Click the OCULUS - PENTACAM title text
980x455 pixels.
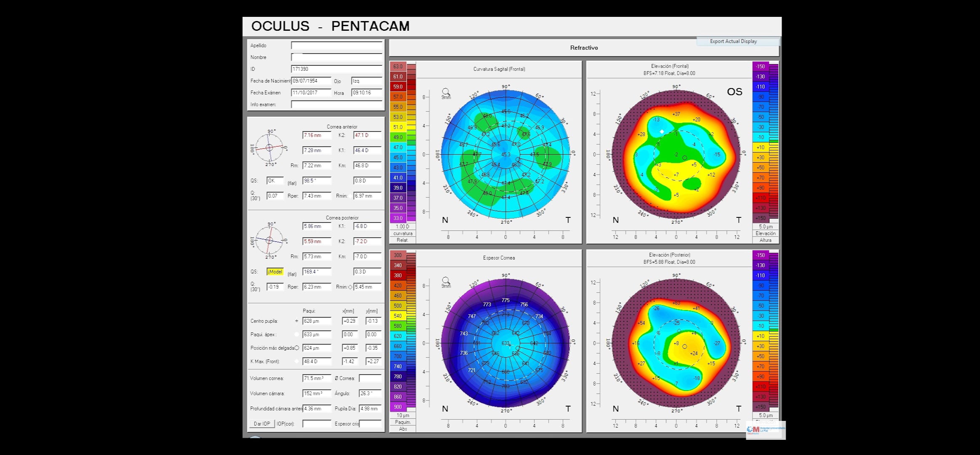tap(330, 26)
